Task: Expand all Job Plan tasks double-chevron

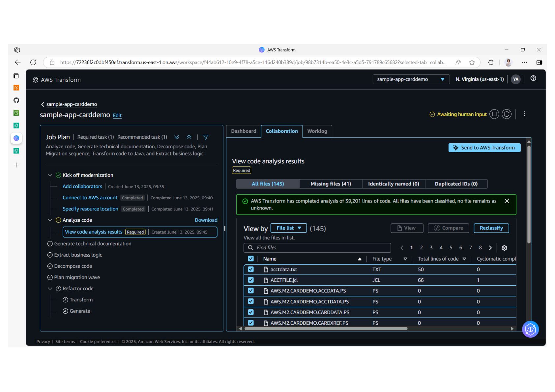Action: (177, 137)
